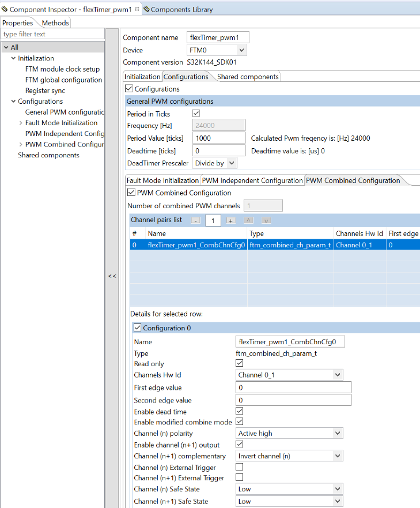Select PWM Combined Configuration tab
The width and height of the screenshot is (420, 508).
(353, 180)
